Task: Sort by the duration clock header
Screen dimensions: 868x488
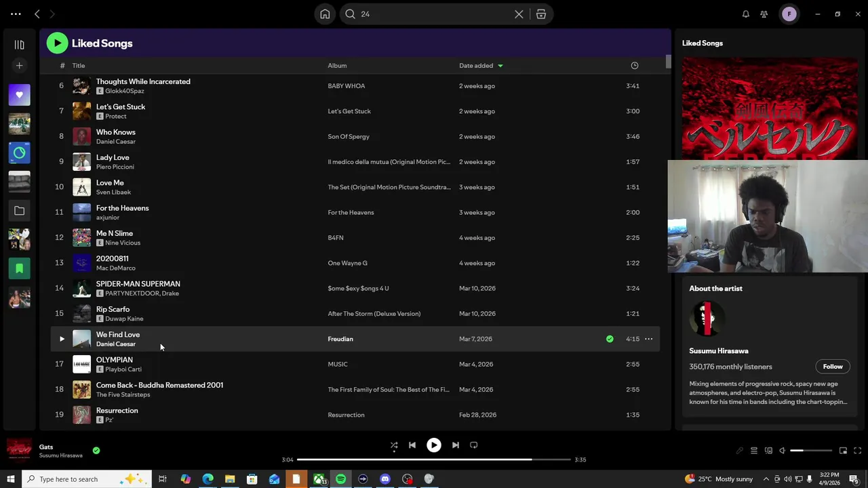Action: tap(635, 66)
